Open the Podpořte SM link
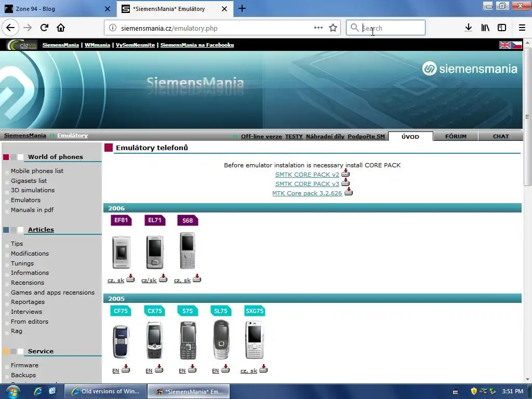 (366, 137)
